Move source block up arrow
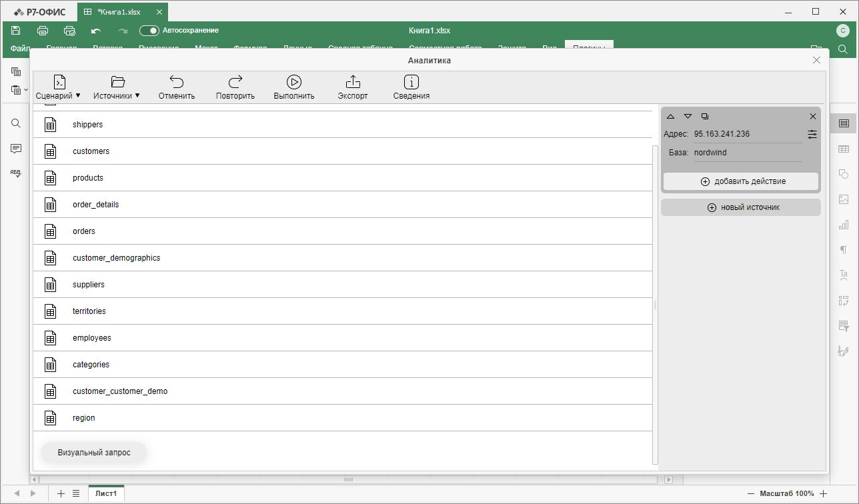This screenshot has height=504, width=859. pos(670,117)
